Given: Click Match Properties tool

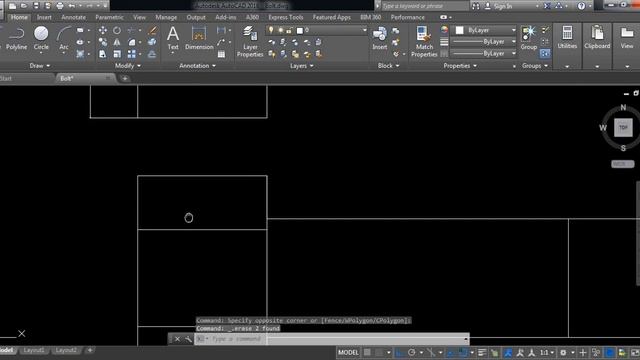Looking at the screenshot, I should coord(424,41).
